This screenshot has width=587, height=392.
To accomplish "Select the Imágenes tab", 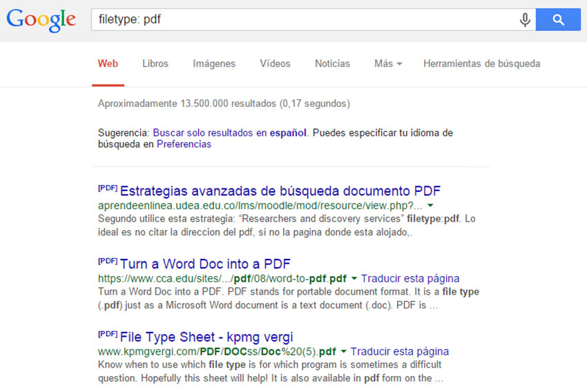I will [214, 63].
